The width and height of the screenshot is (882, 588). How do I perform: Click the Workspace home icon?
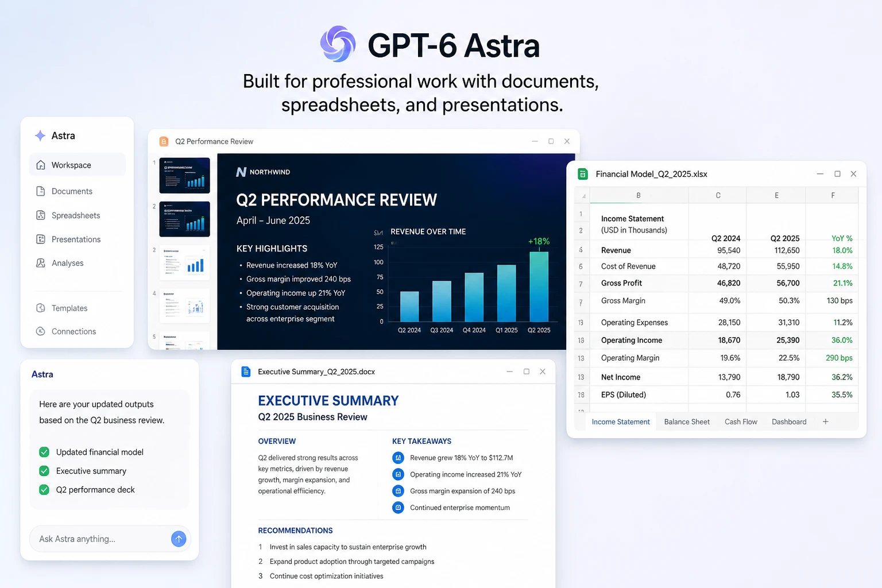click(41, 165)
